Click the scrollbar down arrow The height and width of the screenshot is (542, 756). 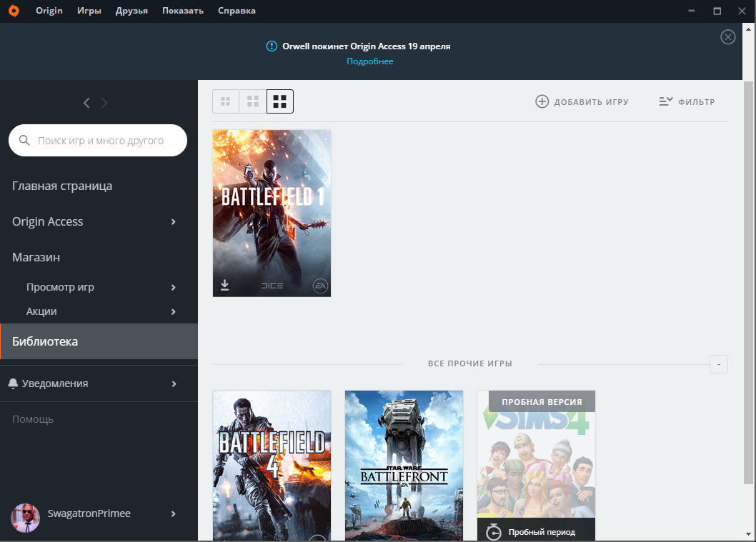(x=748, y=534)
